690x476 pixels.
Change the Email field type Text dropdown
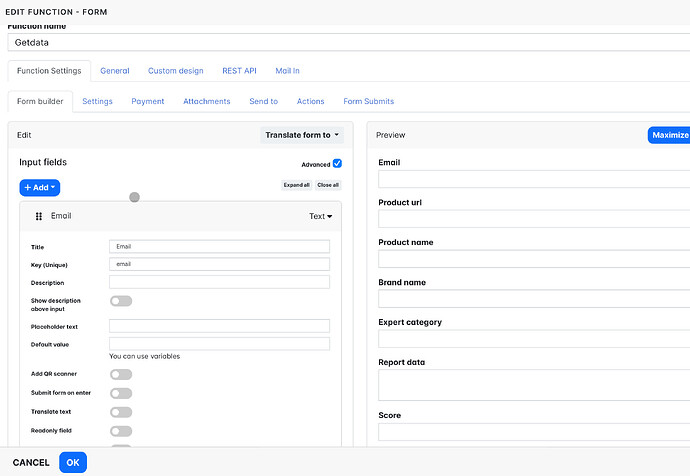(x=320, y=216)
